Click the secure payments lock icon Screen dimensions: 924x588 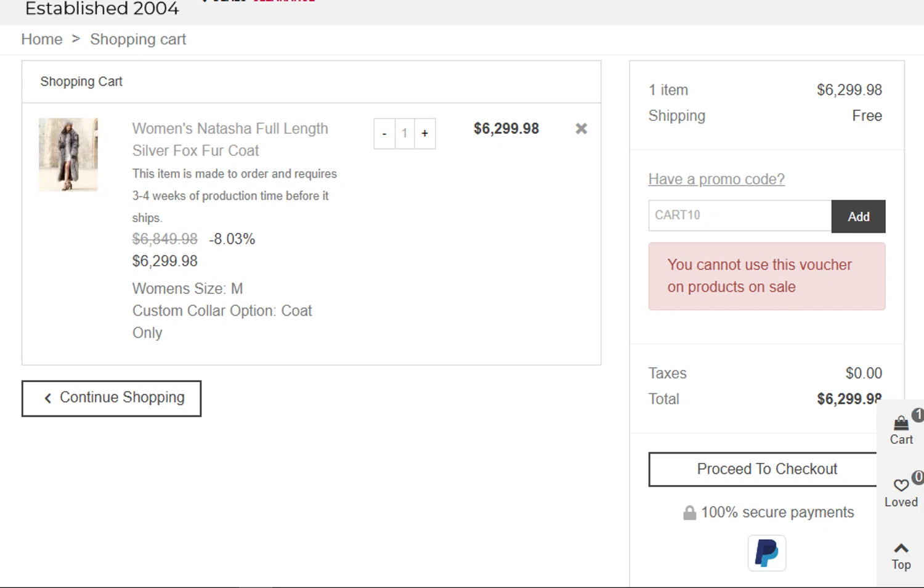[689, 513]
